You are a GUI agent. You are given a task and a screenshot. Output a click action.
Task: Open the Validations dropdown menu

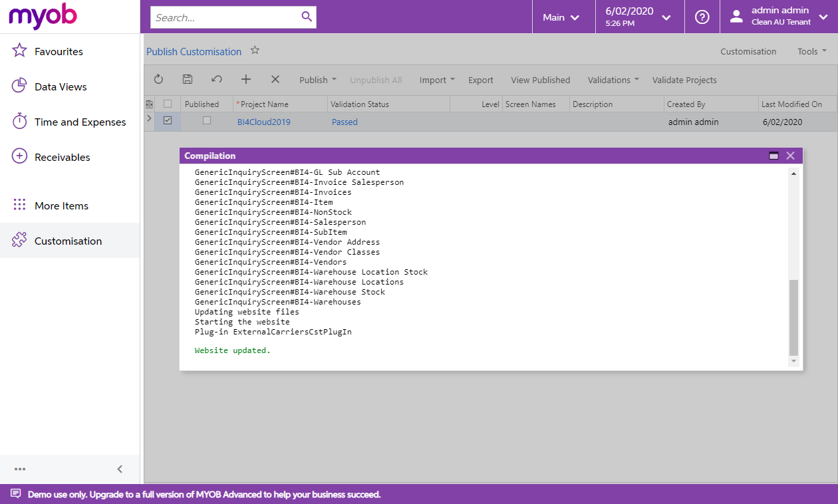click(613, 80)
